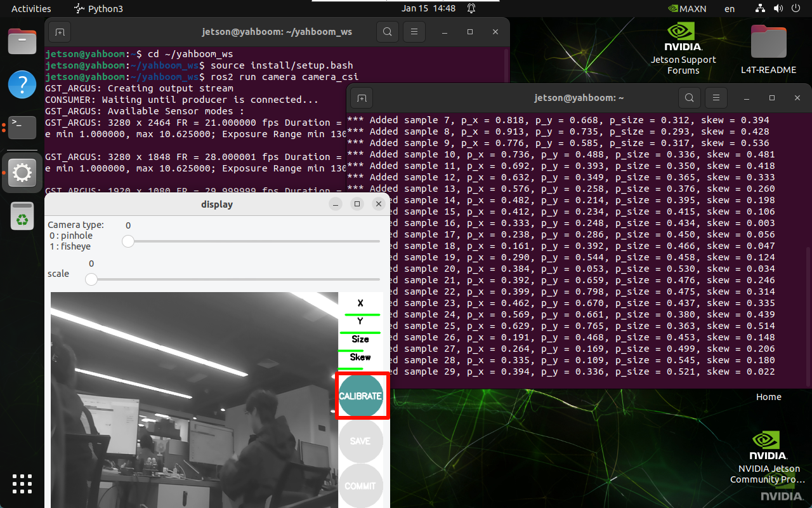Open new tab in jetson@yahboom: ~ terminal
Screen dimensions: 812x508
[361, 98]
